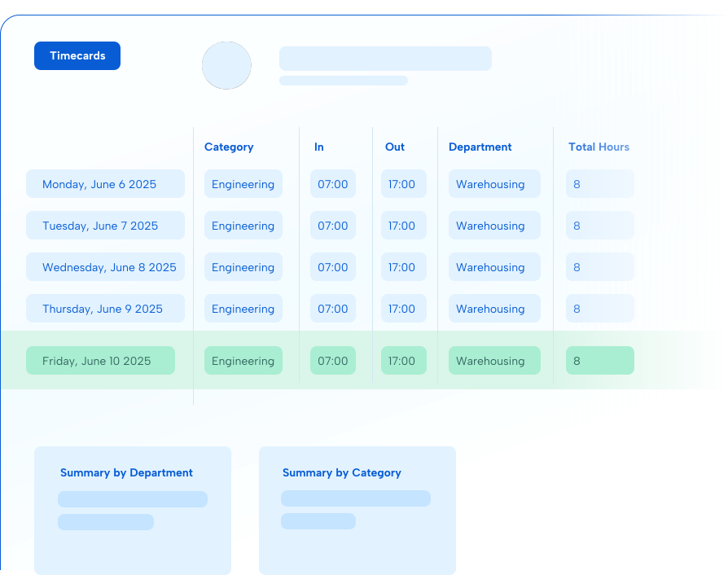The image size is (728, 575).
Task: Click Warehousing department in the Monday row
Action: 494,184
